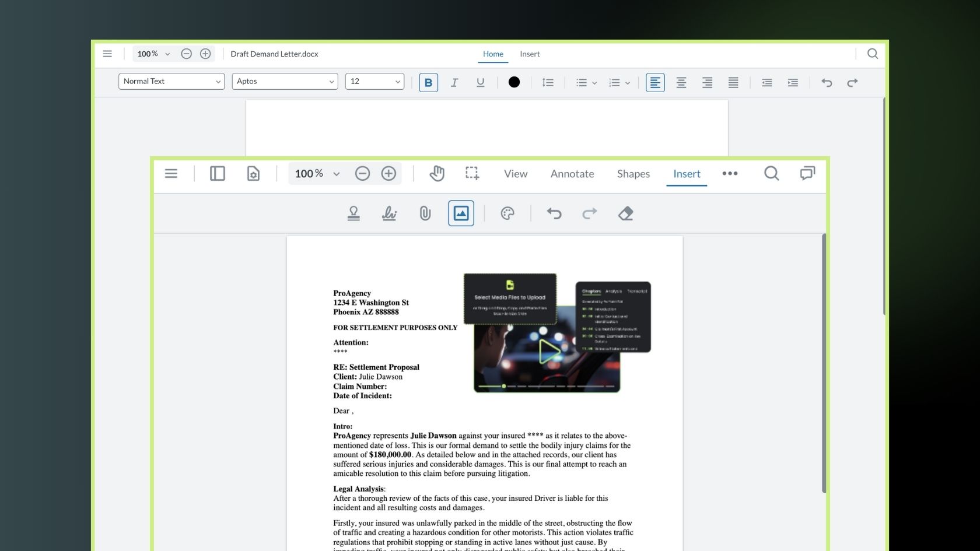Select the Pan hand tool
The height and width of the screenshot is (551, 980).
tap(437, 173)
